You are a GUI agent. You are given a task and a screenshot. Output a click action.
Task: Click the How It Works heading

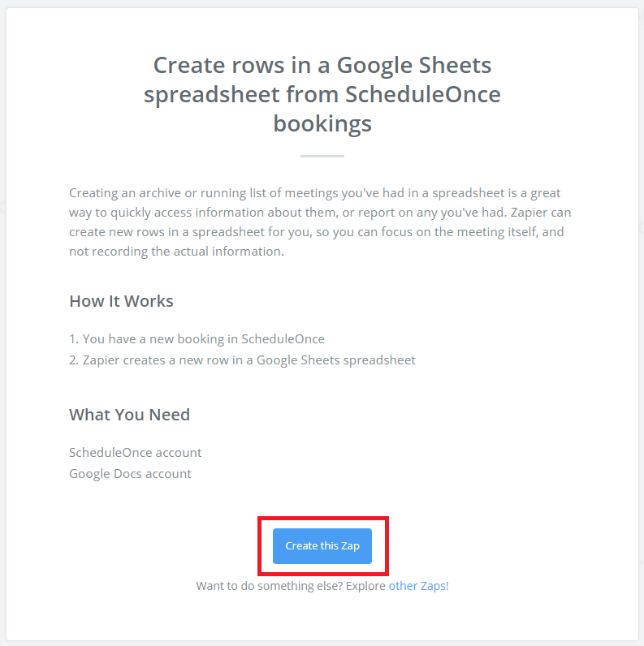tap(121, 301)
